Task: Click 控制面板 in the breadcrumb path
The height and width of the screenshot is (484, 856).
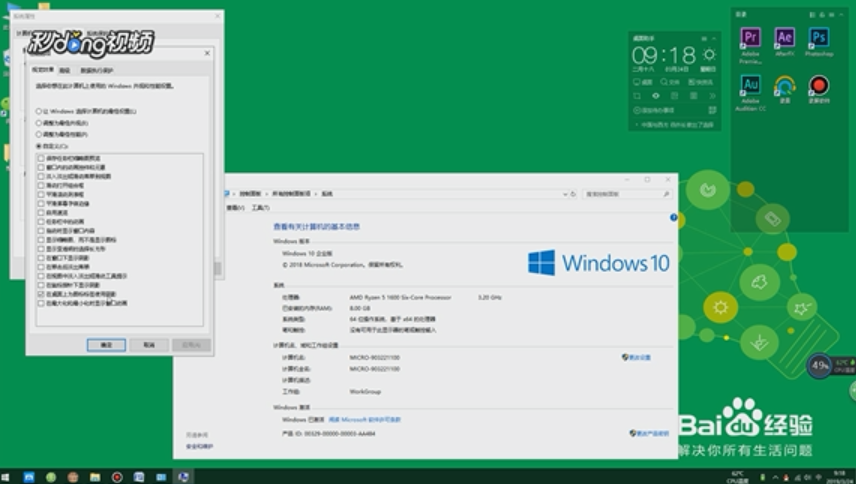Action: (251, 194)
